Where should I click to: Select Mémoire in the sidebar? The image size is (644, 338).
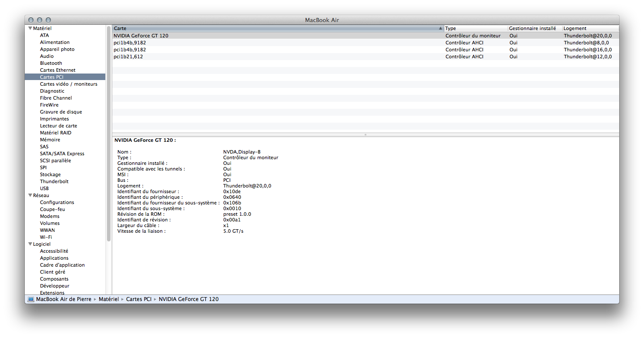click(50, 140)
